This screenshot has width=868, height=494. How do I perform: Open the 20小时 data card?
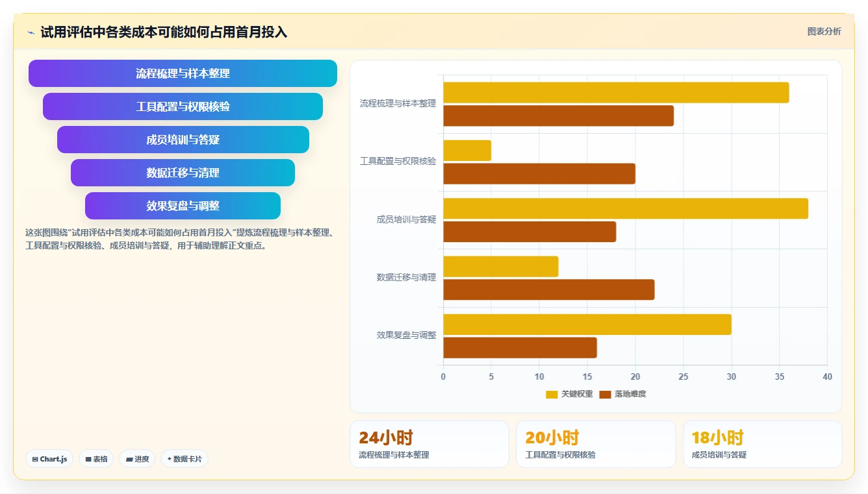pos(596,444)
